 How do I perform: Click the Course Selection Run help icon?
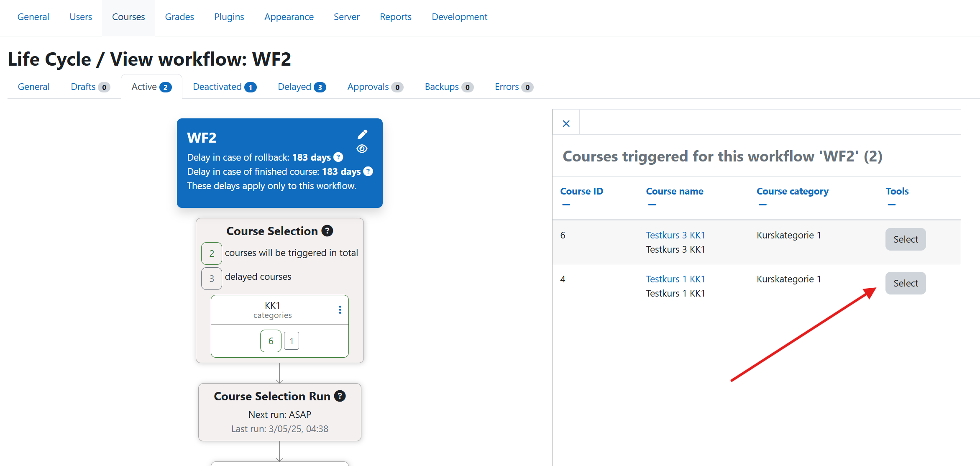click(340, 396)
